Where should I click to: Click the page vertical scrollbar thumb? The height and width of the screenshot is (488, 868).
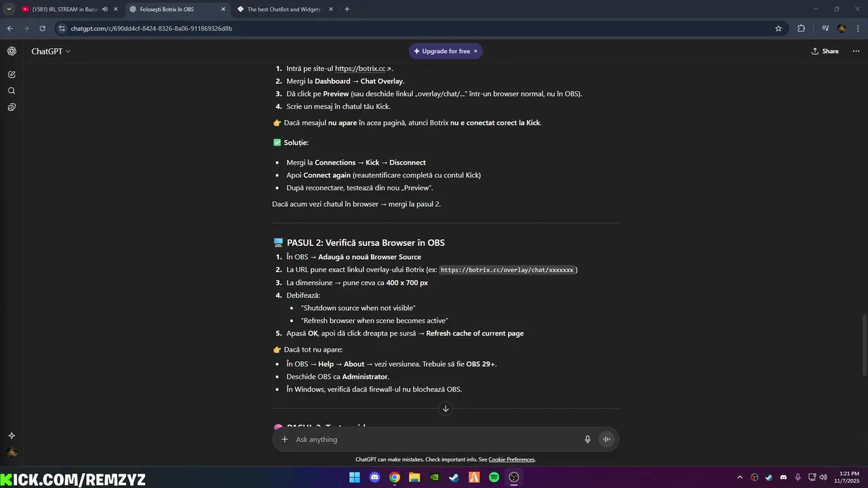tap(864, 346)
